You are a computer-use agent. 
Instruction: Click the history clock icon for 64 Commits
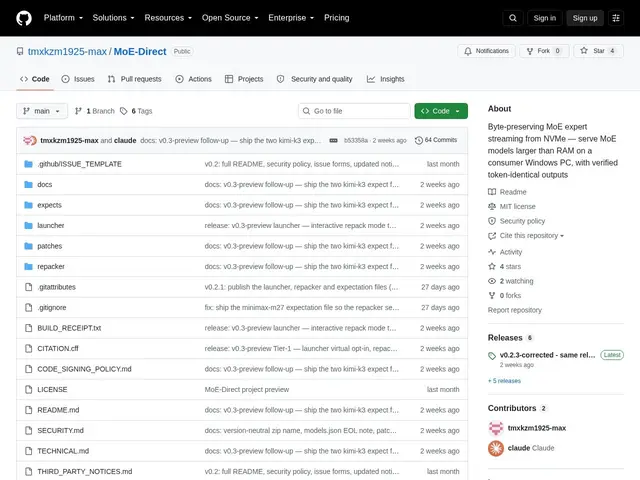[419, 140]
